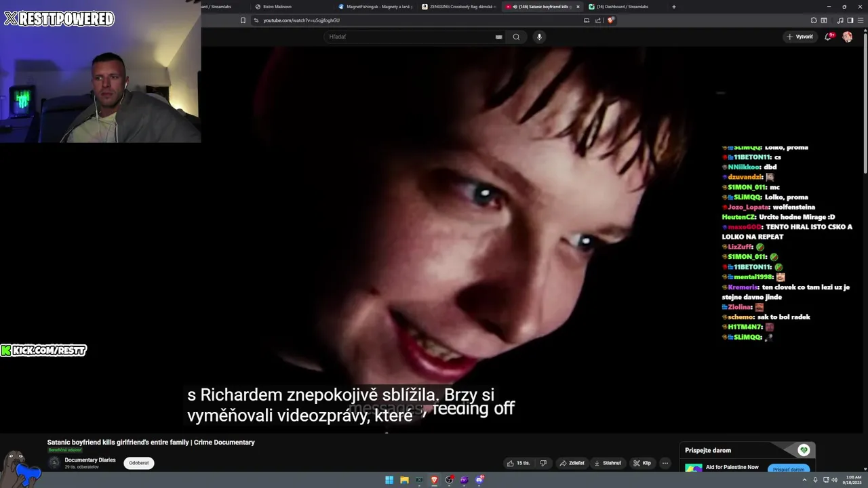Click the heart icon in Prispejte darom panel
Image resolution: width=868 pixels, height=488 pixels.
[x=804, y=450]
